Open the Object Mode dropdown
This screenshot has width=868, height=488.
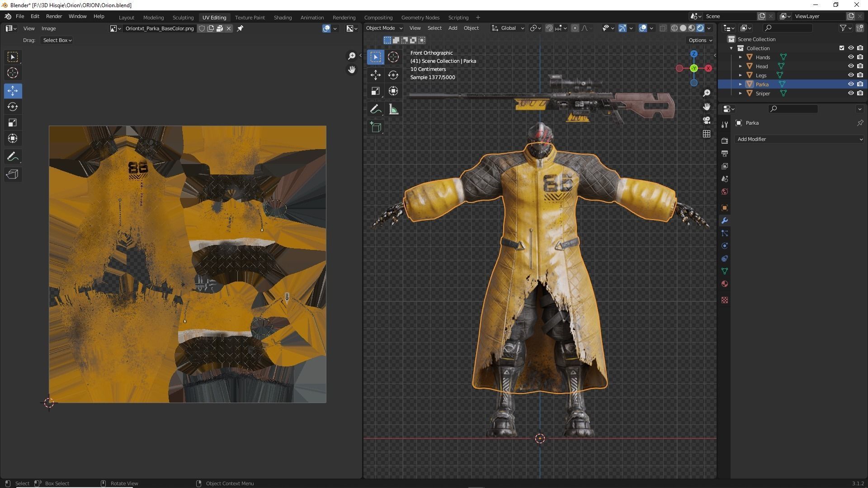[x=384, y=28]
